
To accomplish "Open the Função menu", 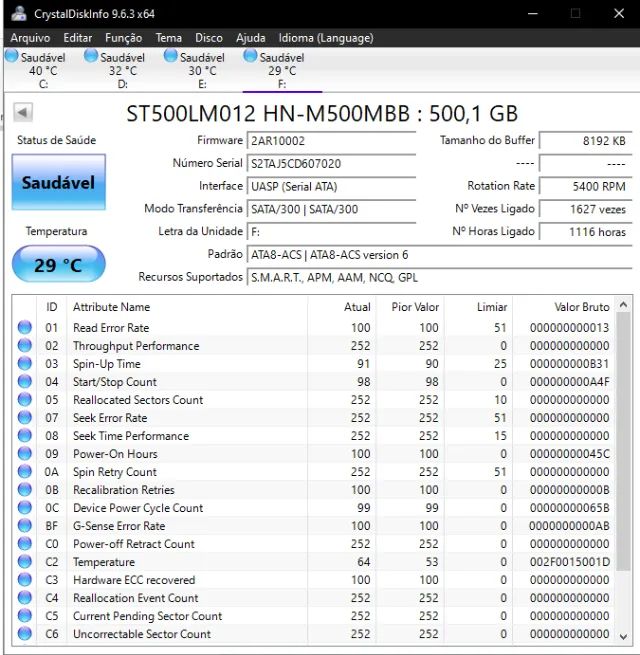I will 123,38.
